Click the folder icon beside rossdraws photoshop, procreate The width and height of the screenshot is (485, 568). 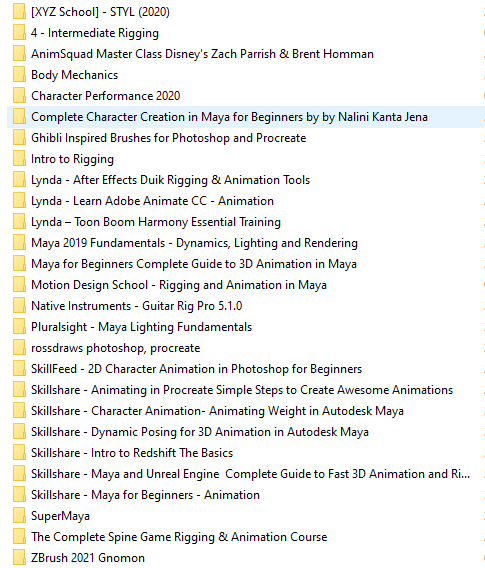19,348
